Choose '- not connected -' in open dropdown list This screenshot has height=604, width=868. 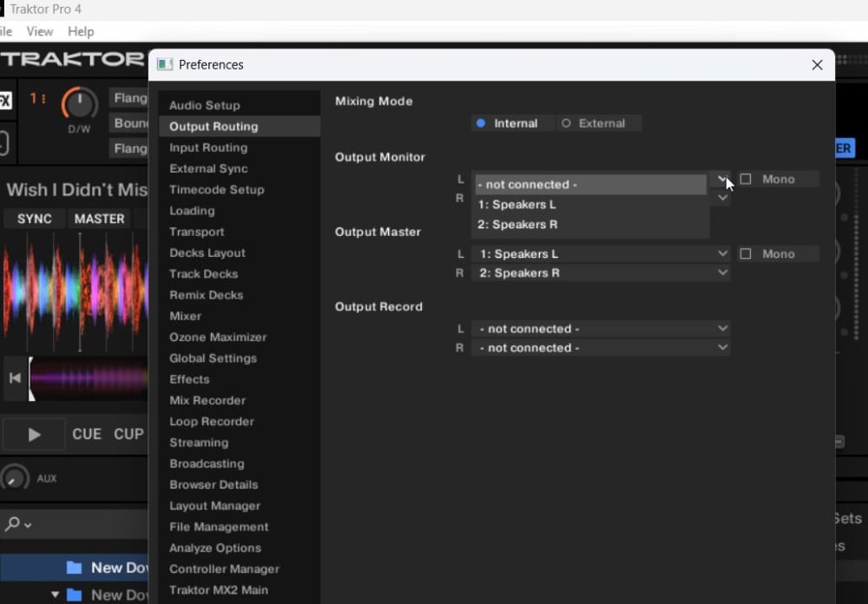point(590,185)
